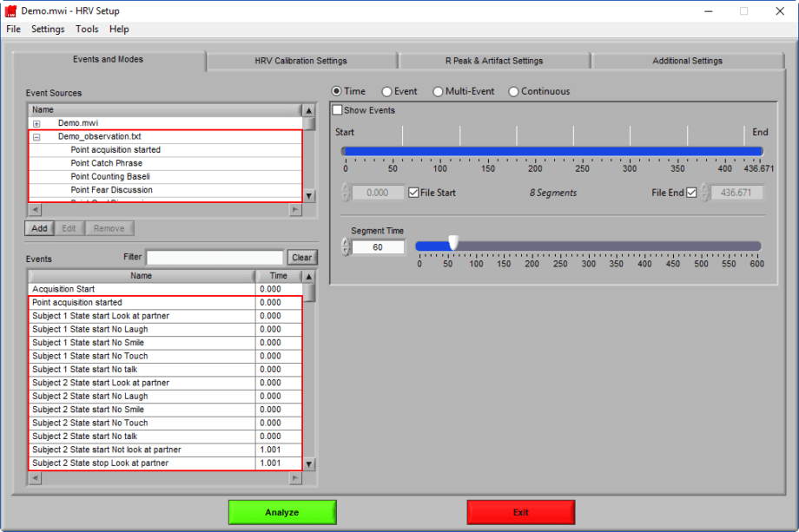Click the Events list scroll up arrow

point(309,277)
